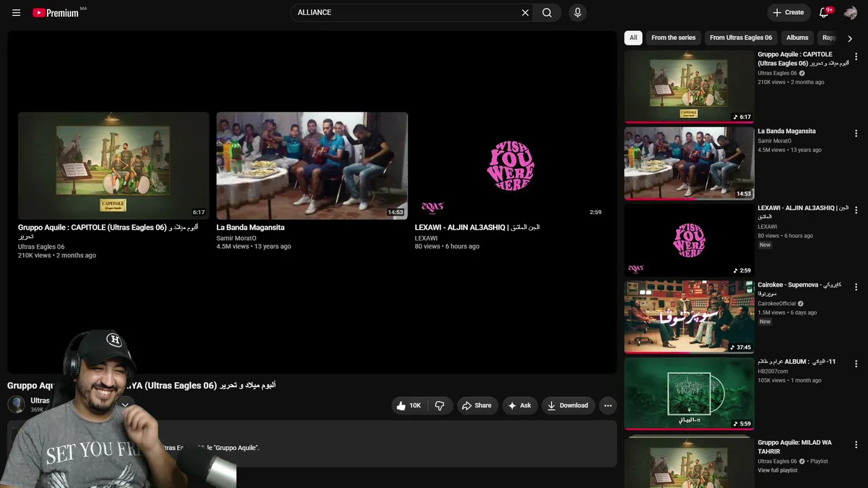Open notifications bell
Image resolution: width=868 pixels, height=488 pixels.
pyautogui.click(x=825, y=12)
